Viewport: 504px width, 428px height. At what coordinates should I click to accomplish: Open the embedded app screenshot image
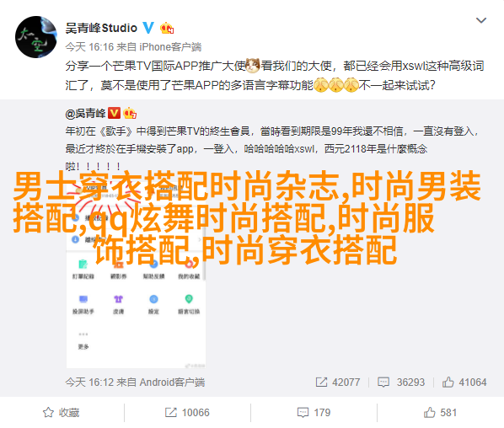click(x=136, y=271)
